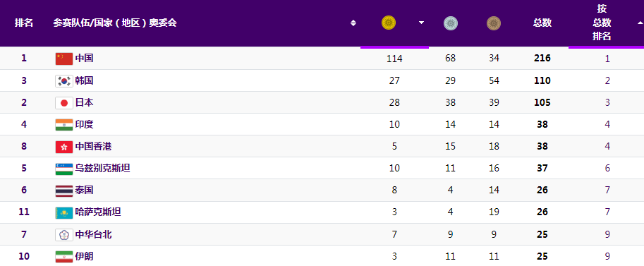Viewport: 644px width, 266px height.
Task: Click Hong Kong's flag icon
Action: pos(64,146)
